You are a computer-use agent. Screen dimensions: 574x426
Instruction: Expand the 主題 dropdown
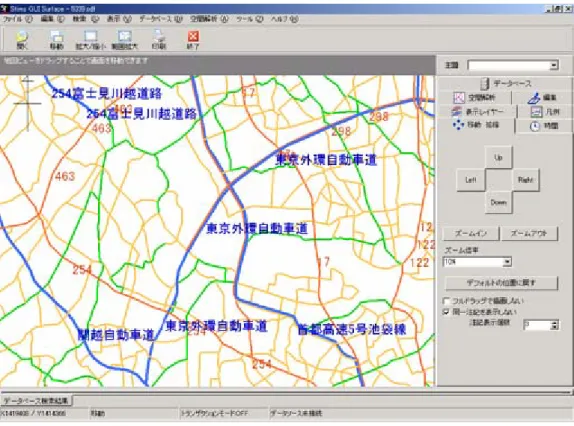[554, 66]
